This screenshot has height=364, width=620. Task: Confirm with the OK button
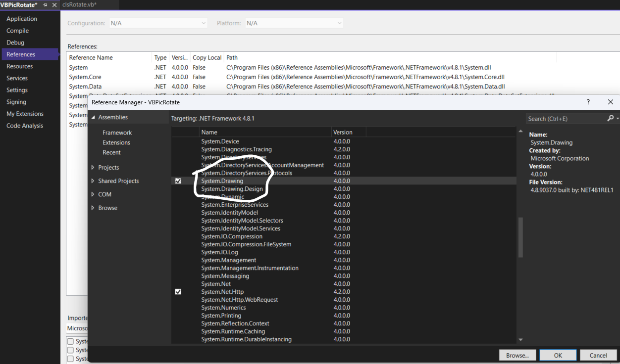click(x=558, y=355)
